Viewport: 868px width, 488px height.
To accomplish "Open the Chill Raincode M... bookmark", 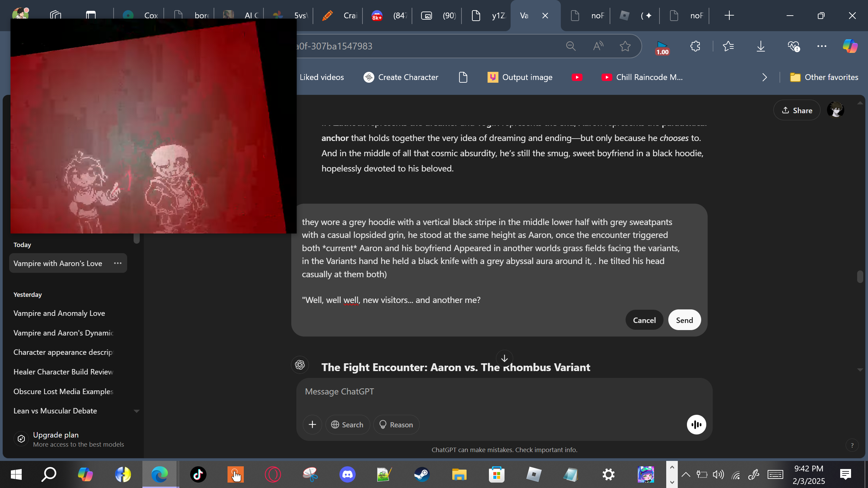I will pyautogui.click(x=642, y=77).
